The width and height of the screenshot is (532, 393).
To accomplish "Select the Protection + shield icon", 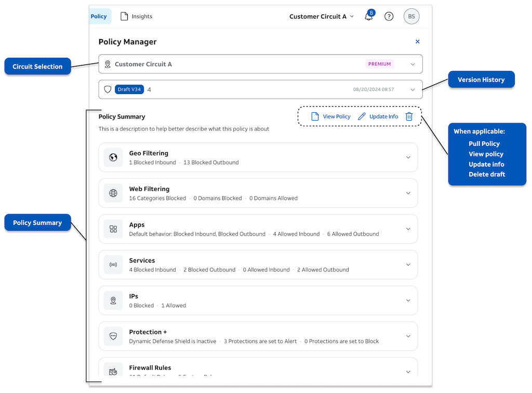I will click(113, 336).
